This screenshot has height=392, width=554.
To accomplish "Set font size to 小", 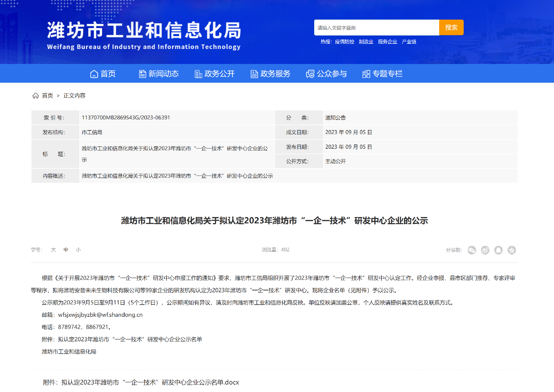I will pyautogui.click(x=78, y=250).
